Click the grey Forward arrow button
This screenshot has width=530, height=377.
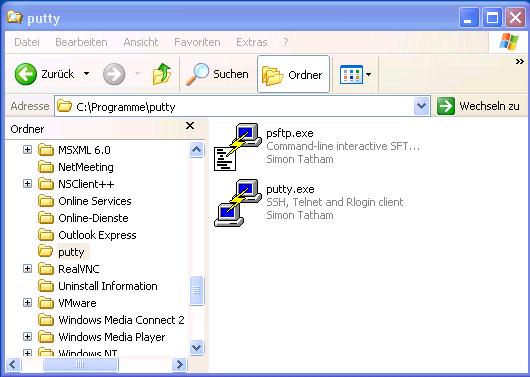tap(114, 74)
